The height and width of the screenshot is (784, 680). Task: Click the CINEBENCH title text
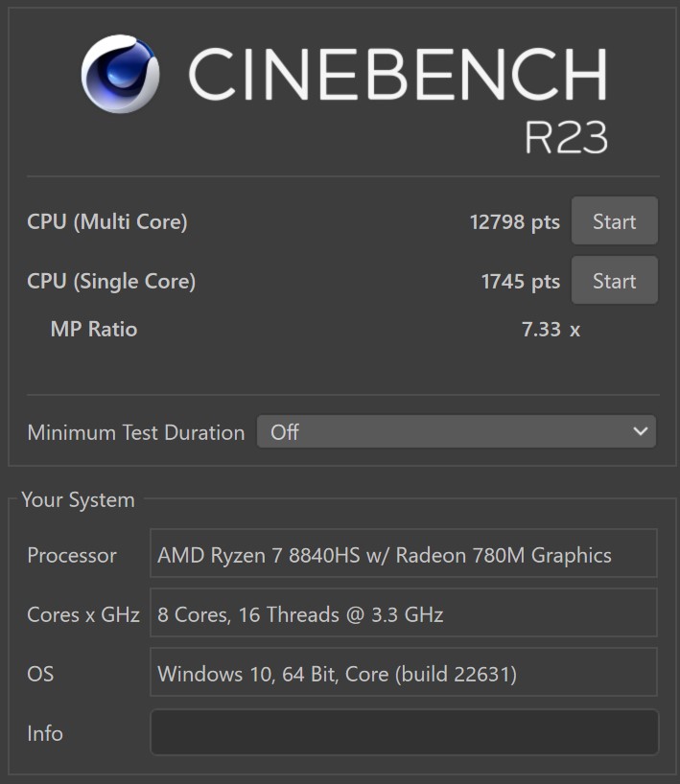pyautogui.click(x=398, y=75)
